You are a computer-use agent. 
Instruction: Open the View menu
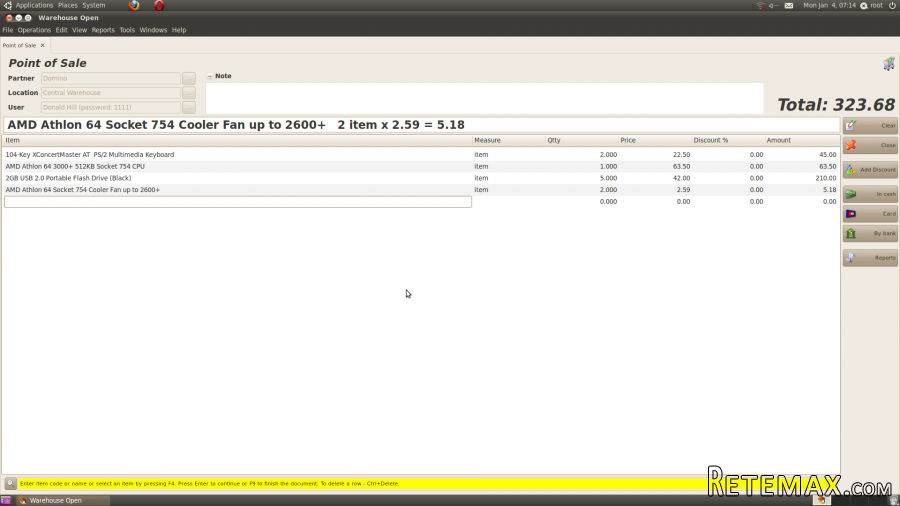point(79,30)
